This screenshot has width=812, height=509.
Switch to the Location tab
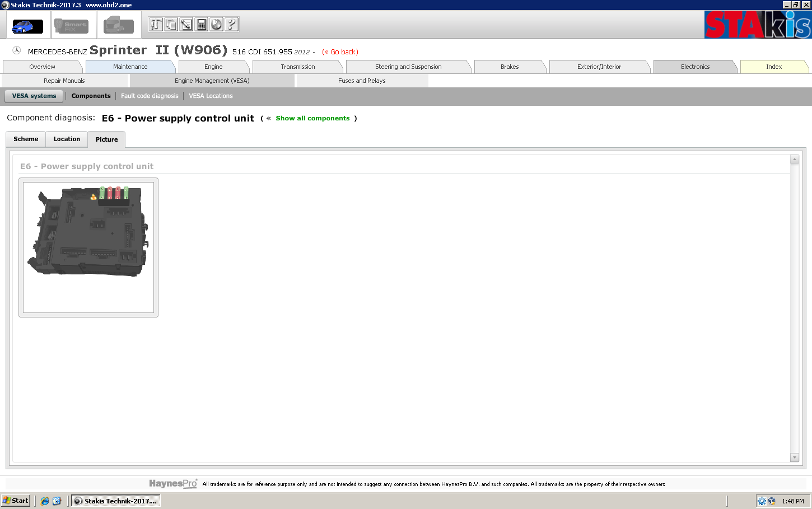coord(67,139)
